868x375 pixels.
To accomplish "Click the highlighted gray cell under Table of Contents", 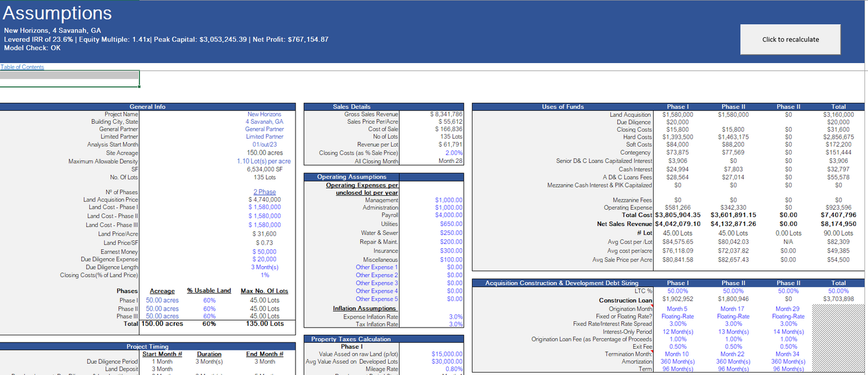I will [69, 76].
